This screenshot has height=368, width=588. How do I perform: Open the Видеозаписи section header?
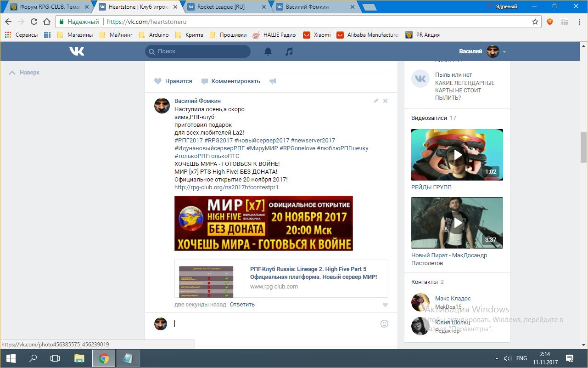[434, 118]
